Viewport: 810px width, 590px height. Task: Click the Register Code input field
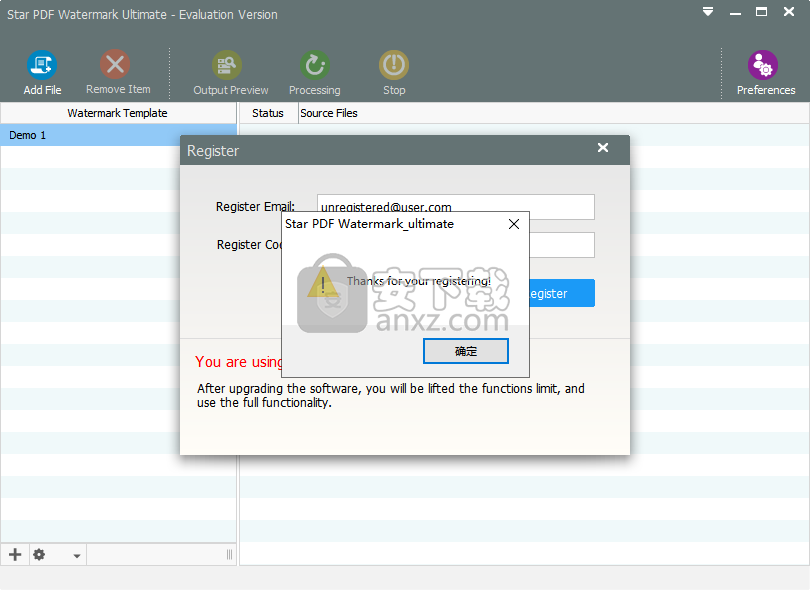coord(562,244)
